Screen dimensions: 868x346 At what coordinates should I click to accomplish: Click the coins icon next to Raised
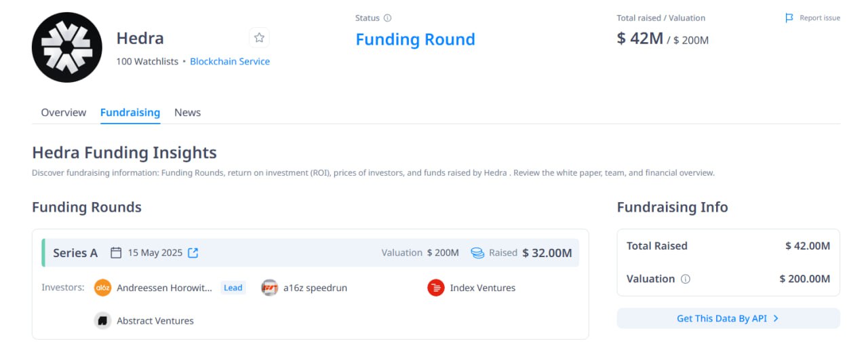[x=477, y=253]
